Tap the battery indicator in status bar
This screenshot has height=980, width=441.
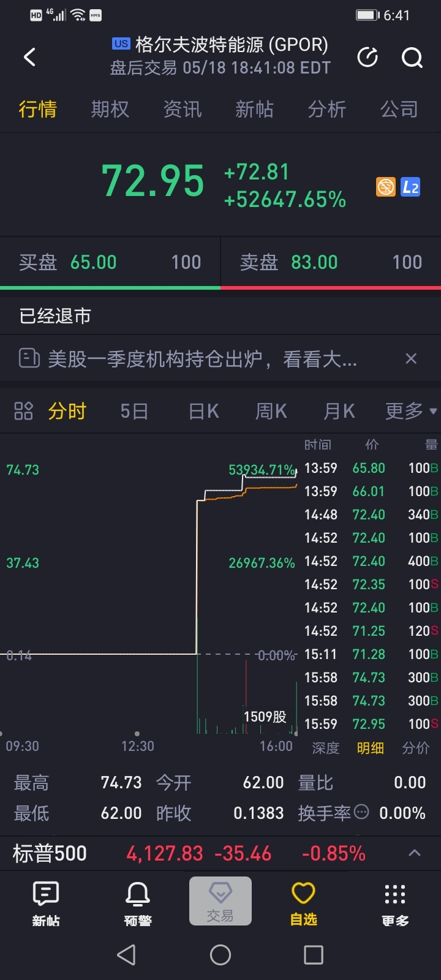click(367, 15)
